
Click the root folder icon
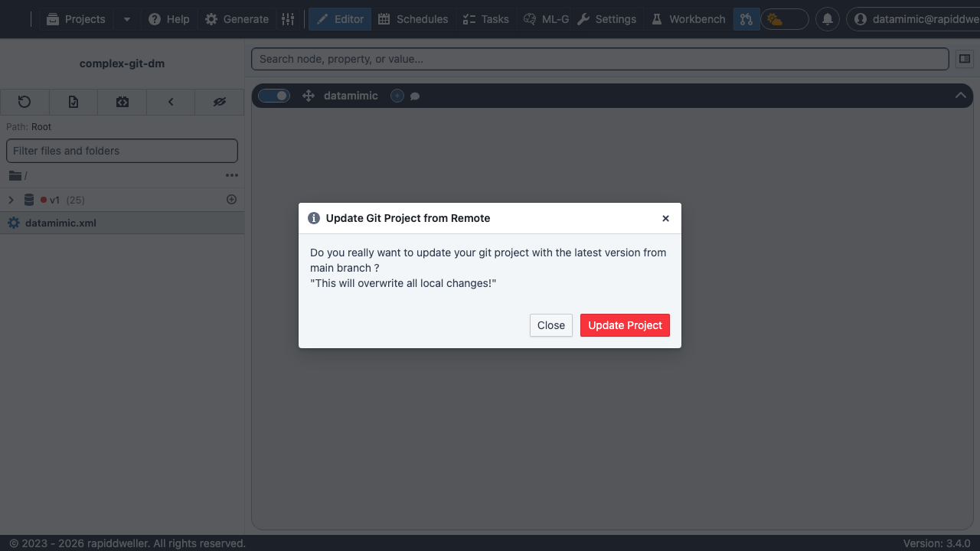tap(15, 175)
